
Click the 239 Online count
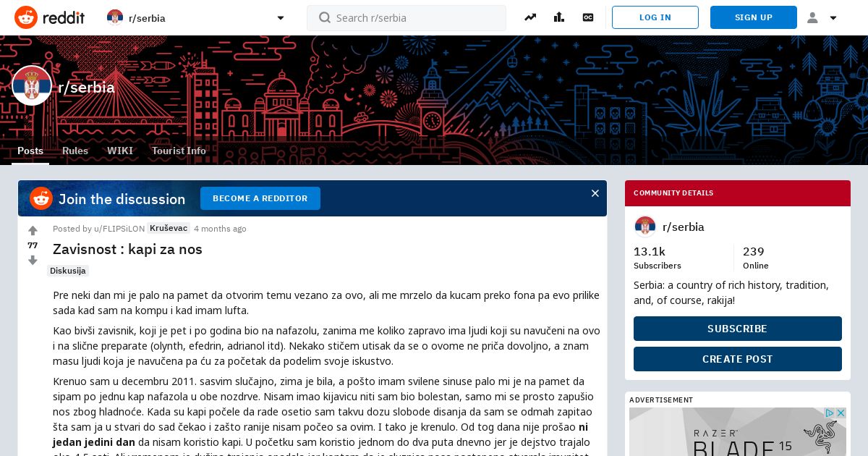756,258
